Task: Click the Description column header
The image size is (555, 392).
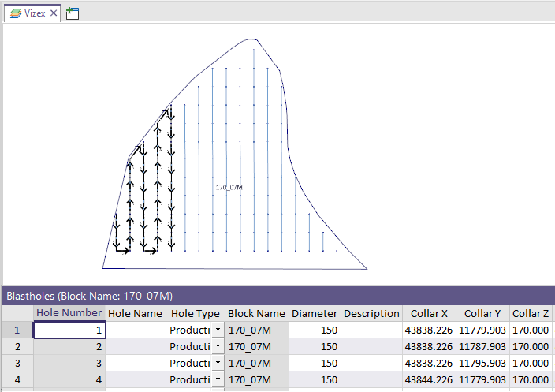Action: [371, 313]
